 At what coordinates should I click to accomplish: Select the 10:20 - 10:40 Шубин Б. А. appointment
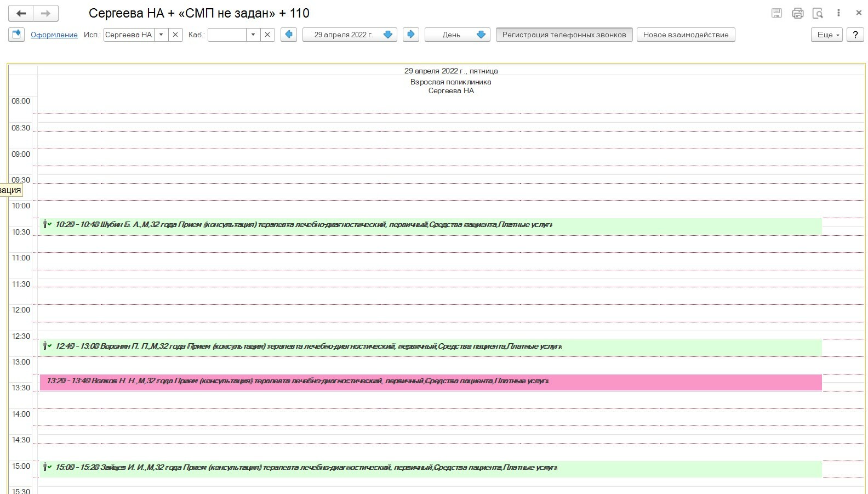[x=430, y=226]
